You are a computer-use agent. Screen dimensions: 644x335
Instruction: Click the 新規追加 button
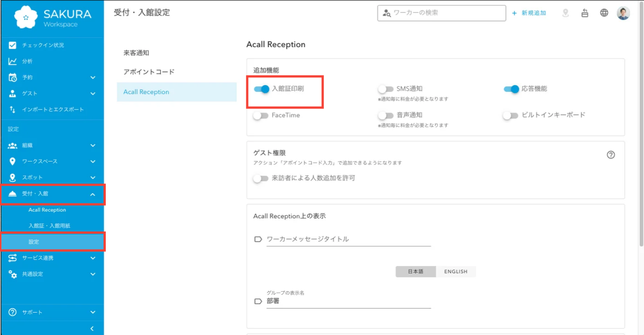pyautogui.click(x=529, y=13)
